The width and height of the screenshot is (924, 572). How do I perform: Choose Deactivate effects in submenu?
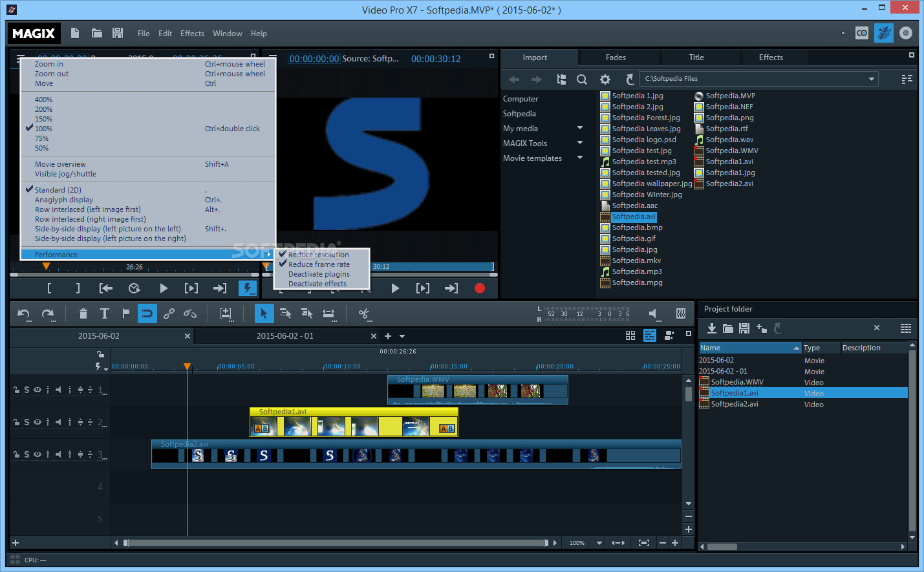pos(317,284)
